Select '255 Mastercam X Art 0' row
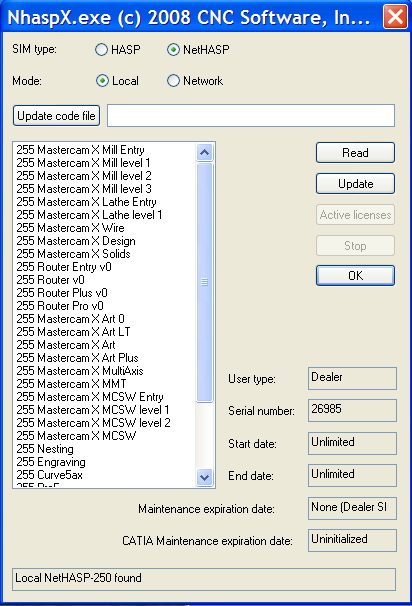This screenshot has width=412, height=606. (104, 319)
